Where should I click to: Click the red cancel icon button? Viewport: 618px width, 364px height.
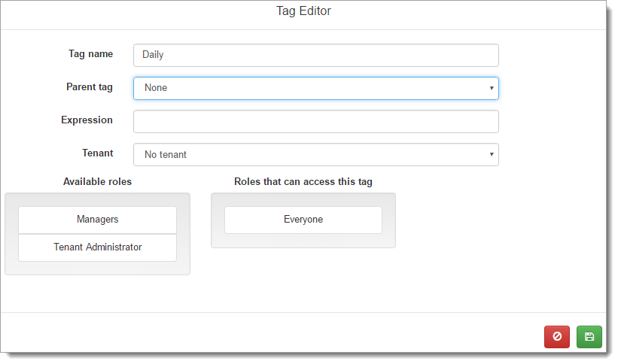coord(556,337)
